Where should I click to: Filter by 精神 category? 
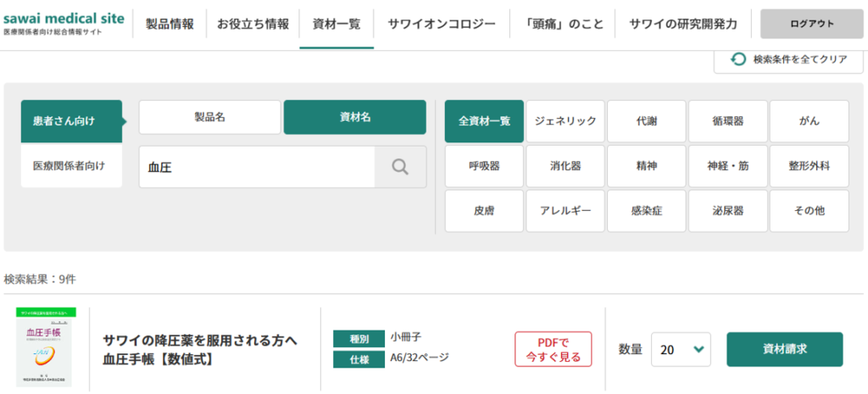pos(647,166)
